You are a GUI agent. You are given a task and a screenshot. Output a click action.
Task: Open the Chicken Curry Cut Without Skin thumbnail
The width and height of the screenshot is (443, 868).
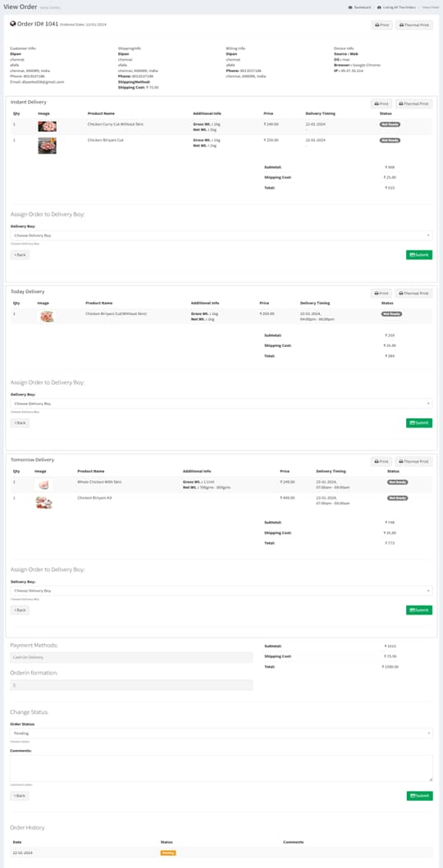click(x=47, y=126)
